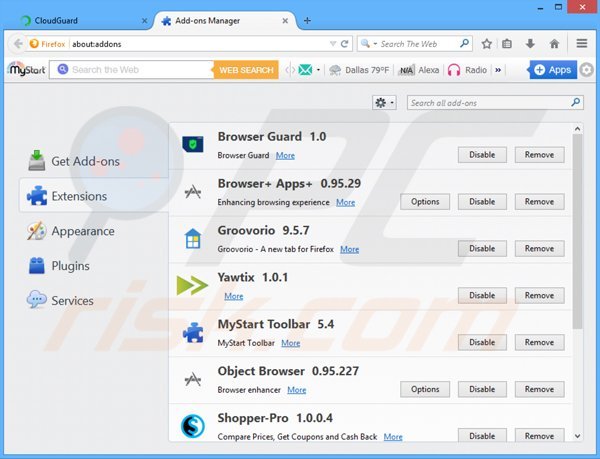Remove the Groovorio extension
Image resolution: width=600 pixels, height=459 pixels.
539,249
